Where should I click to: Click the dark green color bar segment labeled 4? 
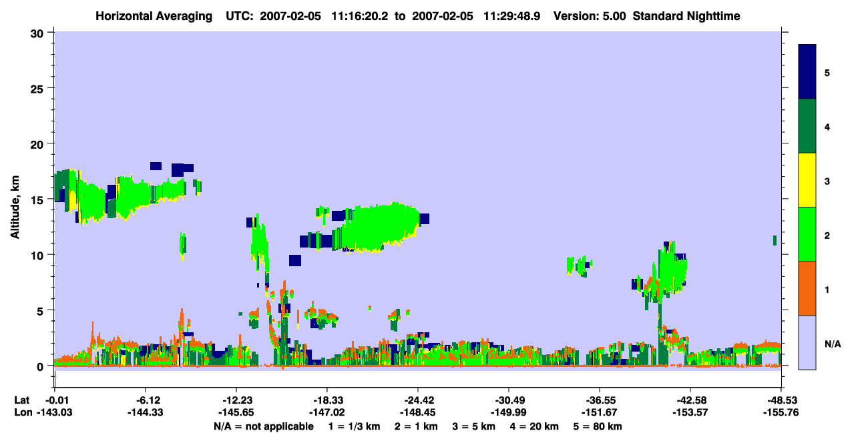click(807, 126)
